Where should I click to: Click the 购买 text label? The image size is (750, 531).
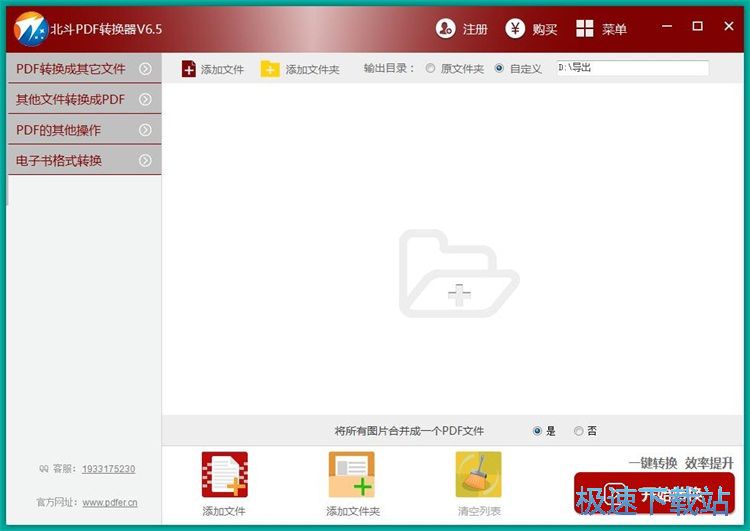(x=545, y=30)
